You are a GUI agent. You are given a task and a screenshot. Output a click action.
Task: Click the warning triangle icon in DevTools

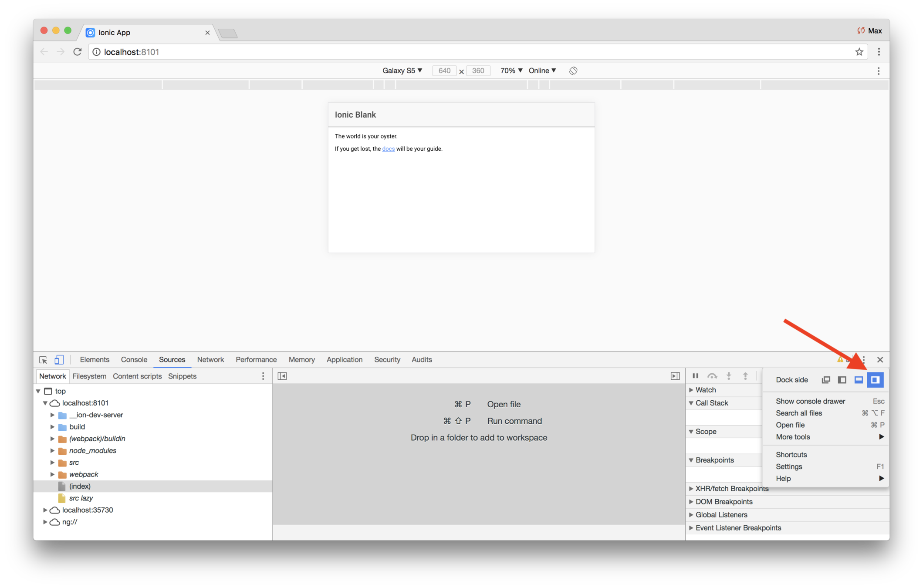tap(840, 360)
